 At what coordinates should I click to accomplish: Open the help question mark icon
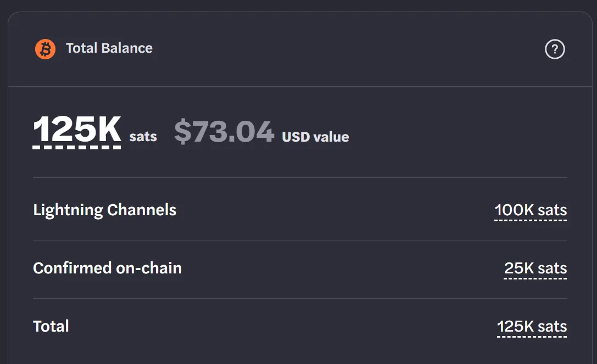click(555, 49)
